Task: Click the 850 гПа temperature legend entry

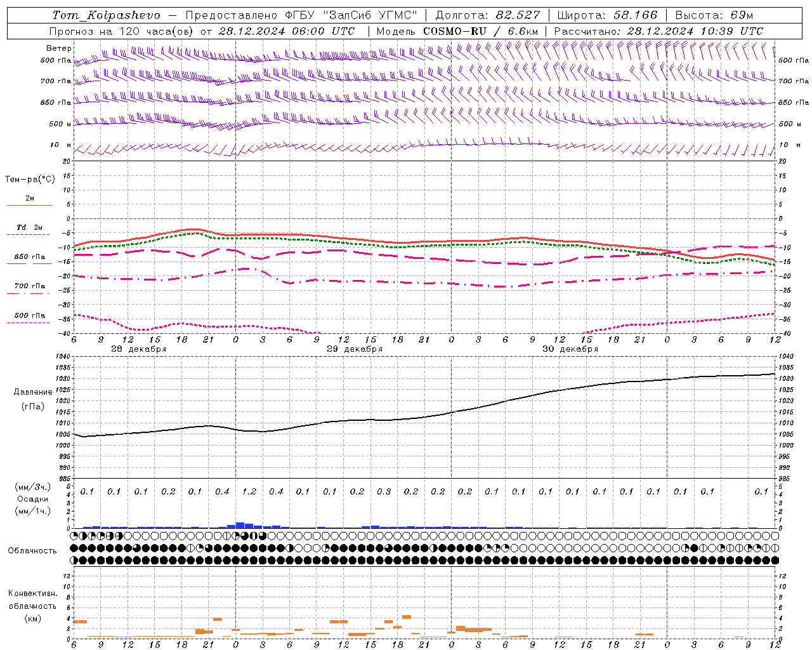Action: (x=30, y=257)
